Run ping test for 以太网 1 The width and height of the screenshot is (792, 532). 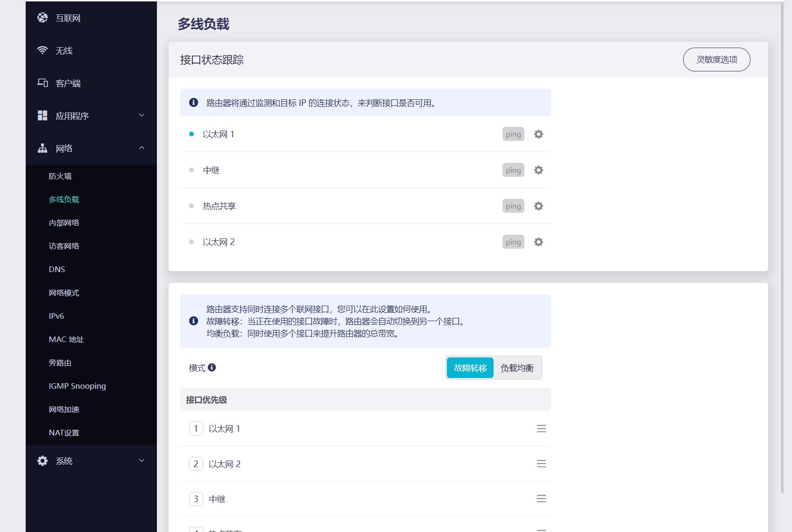click(513, 134)
